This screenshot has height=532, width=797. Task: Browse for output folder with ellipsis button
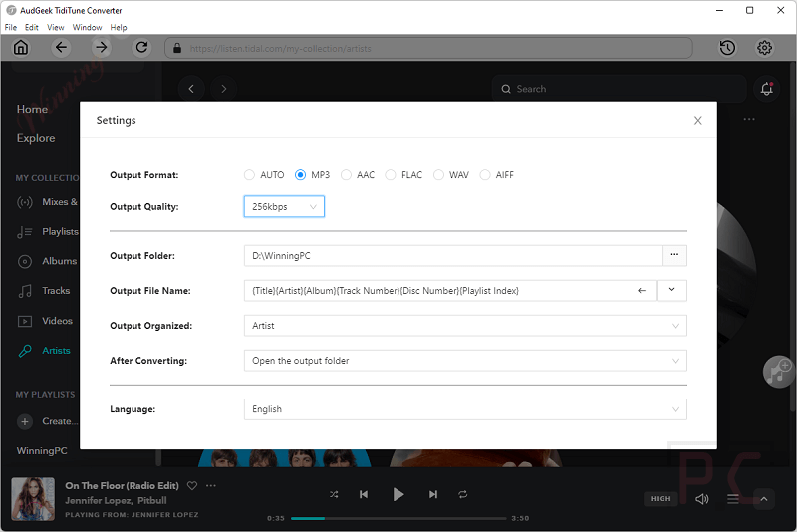(674, 255)
